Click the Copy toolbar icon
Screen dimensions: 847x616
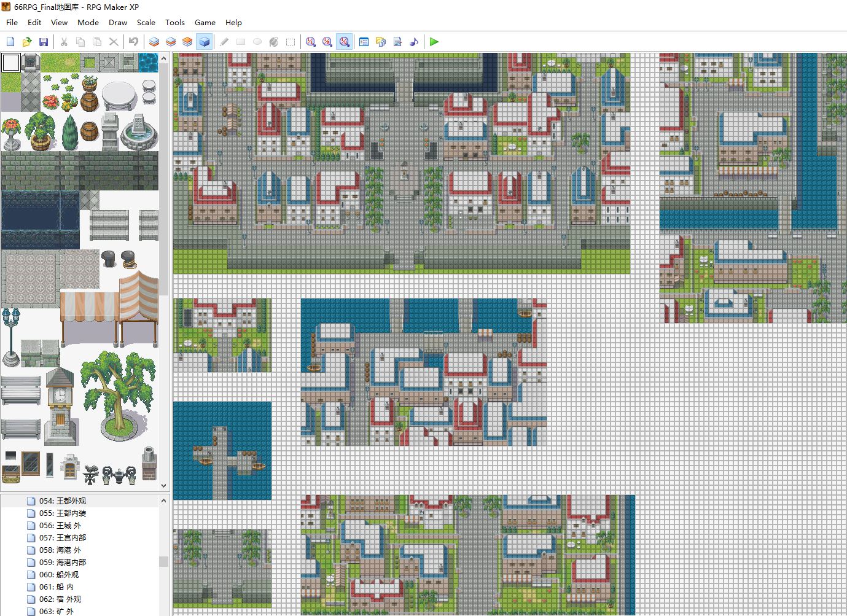click(80, 42)
